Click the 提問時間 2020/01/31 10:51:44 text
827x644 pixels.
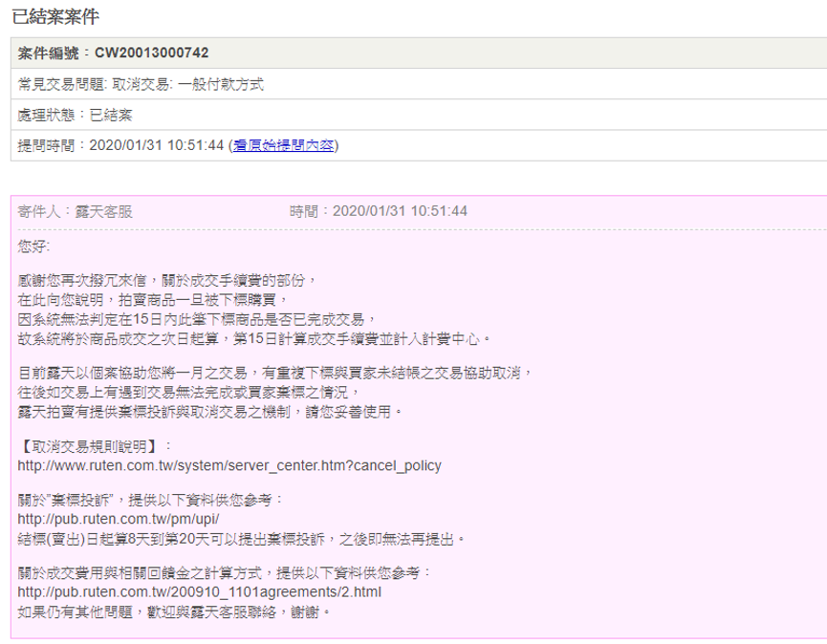pyautogui.click(x=120, y=145)
